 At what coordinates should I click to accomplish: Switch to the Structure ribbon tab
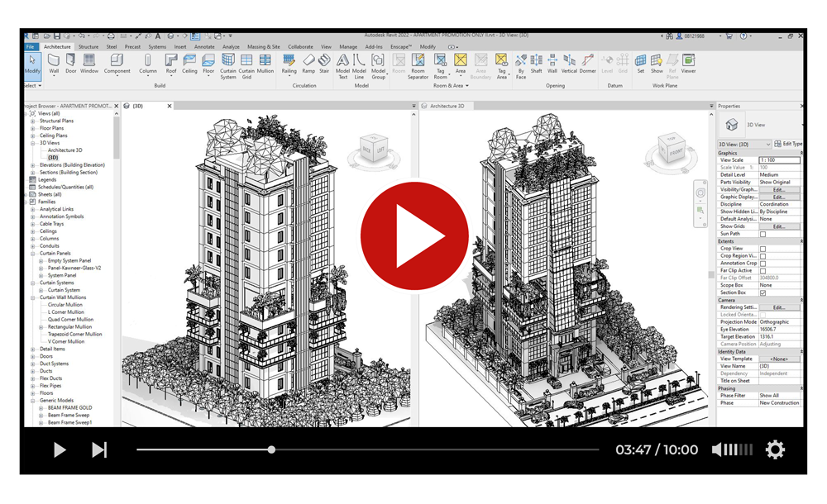coord(88,47)
